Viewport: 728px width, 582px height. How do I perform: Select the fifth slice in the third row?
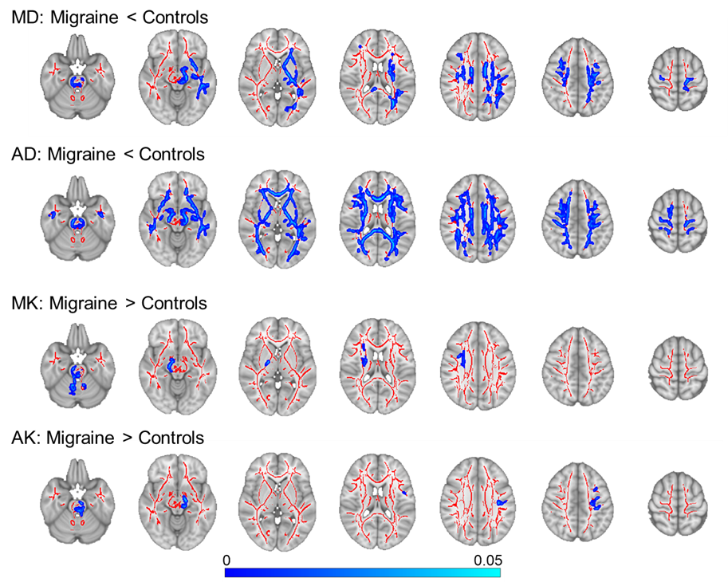(474, 364)
